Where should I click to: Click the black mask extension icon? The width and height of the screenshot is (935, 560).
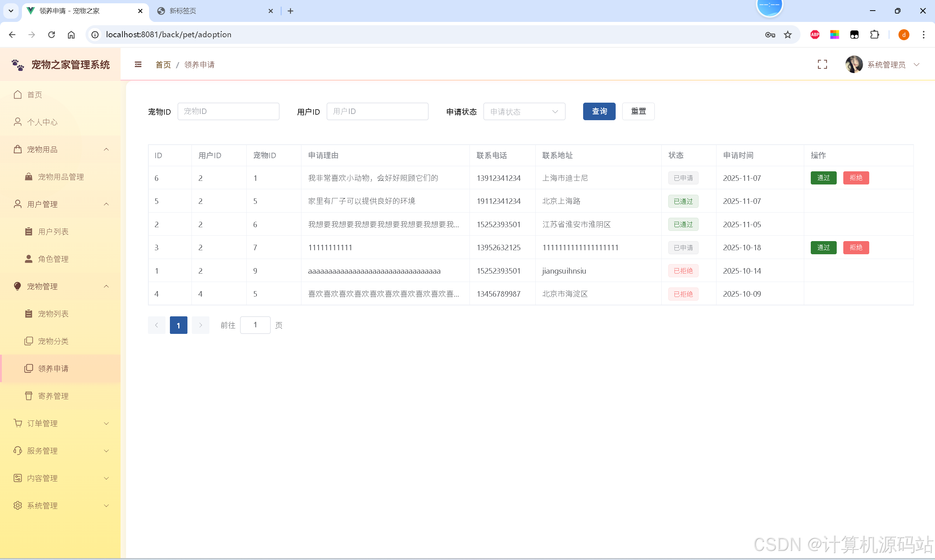click(854, 35)
